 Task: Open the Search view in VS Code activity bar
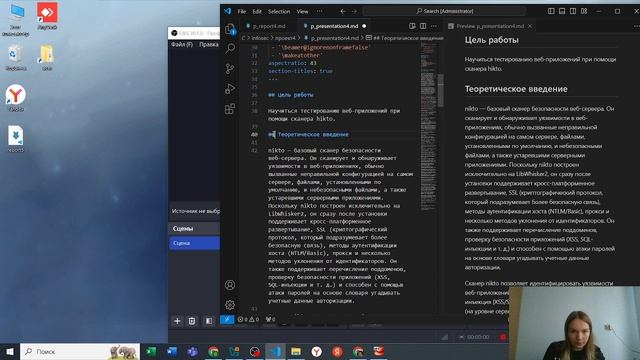[230, 49]
